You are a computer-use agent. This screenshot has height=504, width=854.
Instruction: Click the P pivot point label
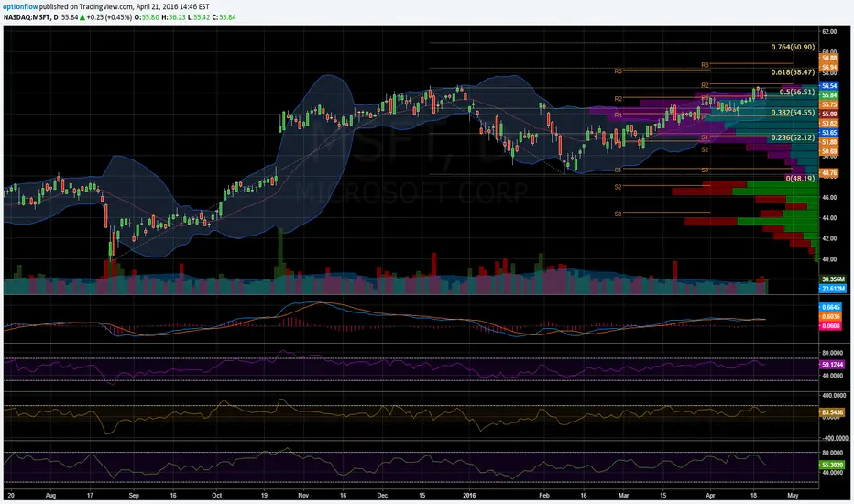(704, 116)
